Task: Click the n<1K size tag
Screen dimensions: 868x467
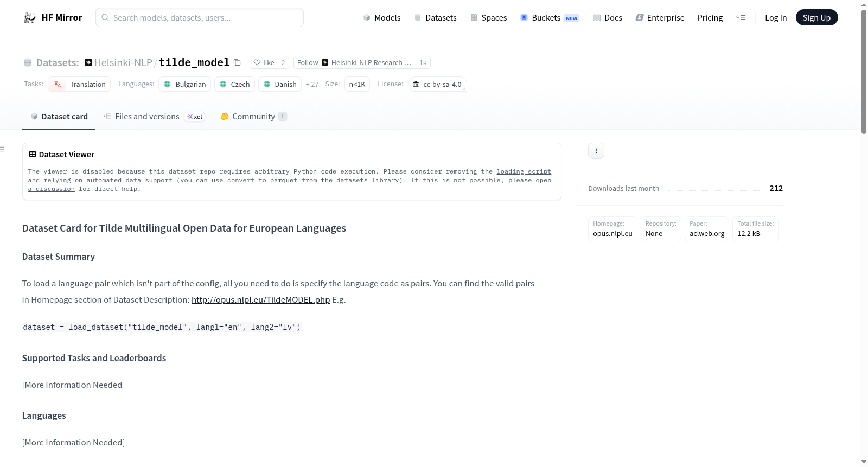Action: click(357, 84)
